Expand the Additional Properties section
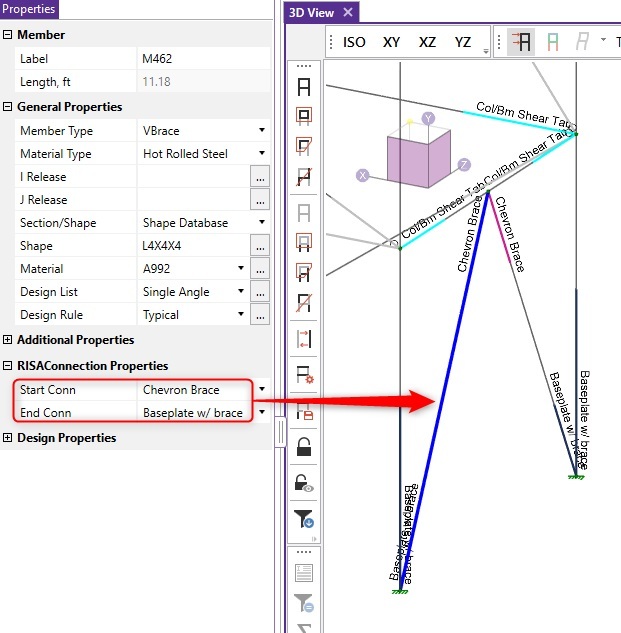621x633 pixels. tap(8, 340)
